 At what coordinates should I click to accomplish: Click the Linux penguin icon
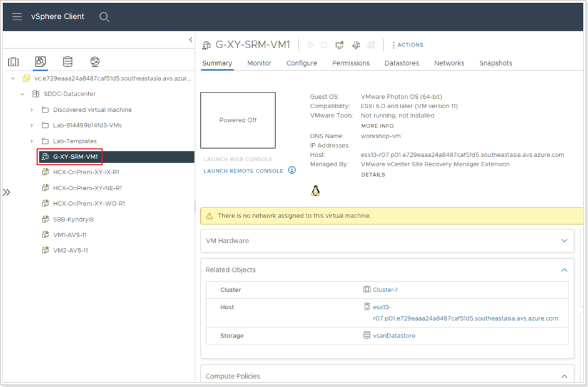315,191
